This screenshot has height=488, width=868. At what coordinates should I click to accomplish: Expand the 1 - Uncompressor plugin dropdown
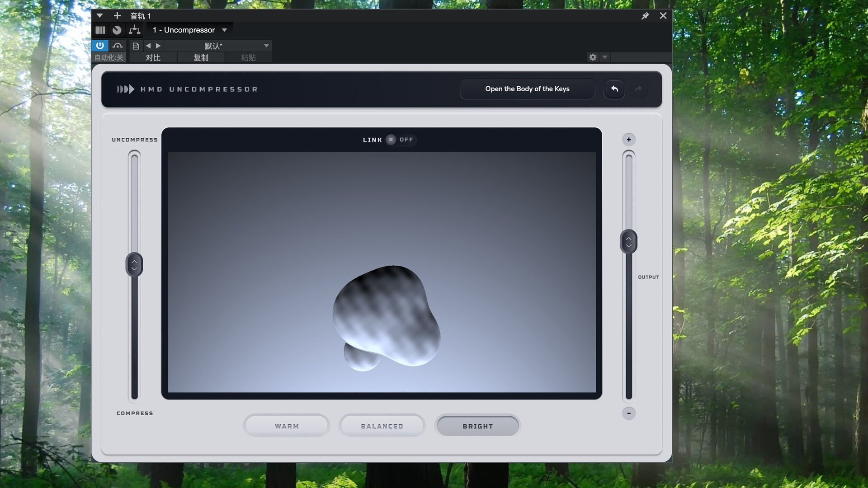(x=224, y=30)
